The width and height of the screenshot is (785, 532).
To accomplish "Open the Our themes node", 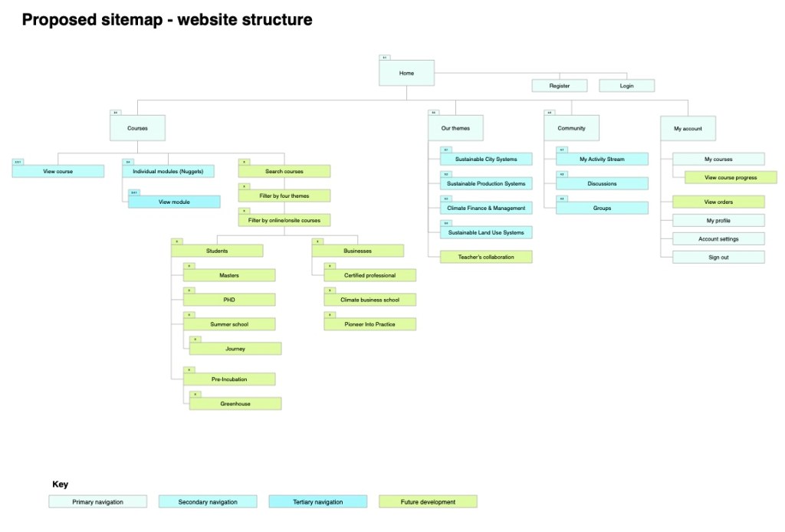I will click(x=455, y=128).
